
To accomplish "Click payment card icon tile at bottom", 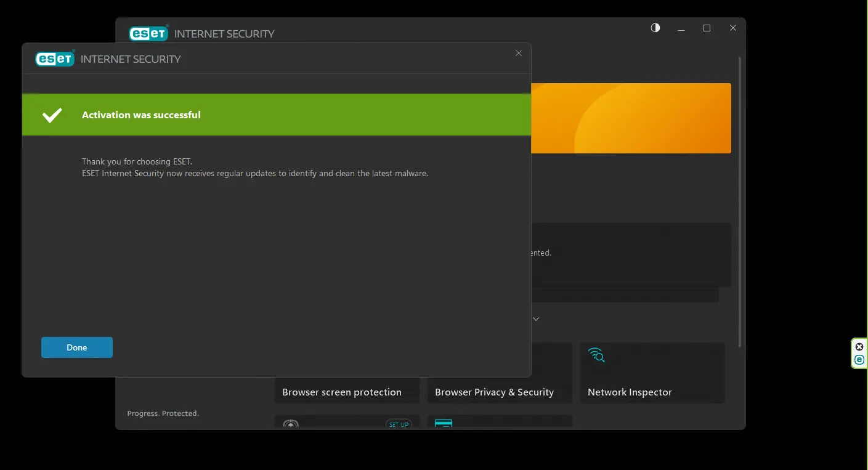I will tap(444, 423).
